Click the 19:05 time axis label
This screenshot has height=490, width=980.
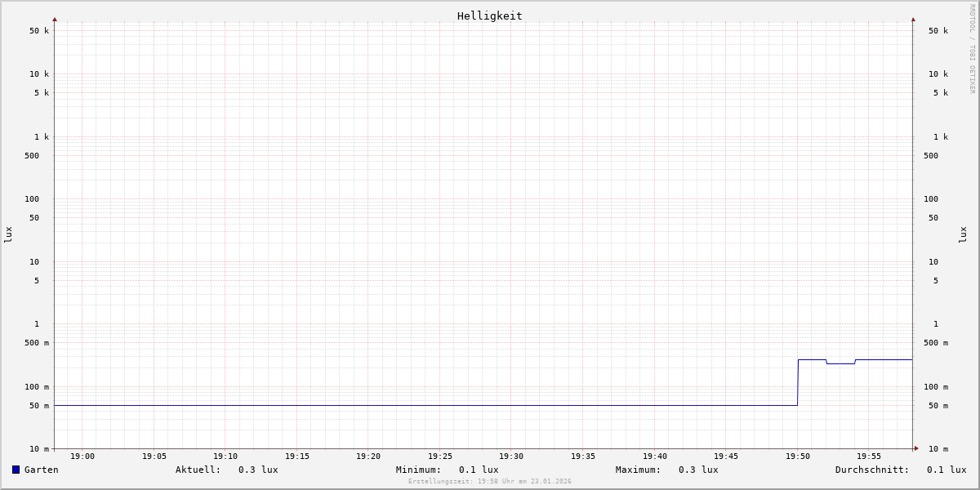[x=154, y=457]
